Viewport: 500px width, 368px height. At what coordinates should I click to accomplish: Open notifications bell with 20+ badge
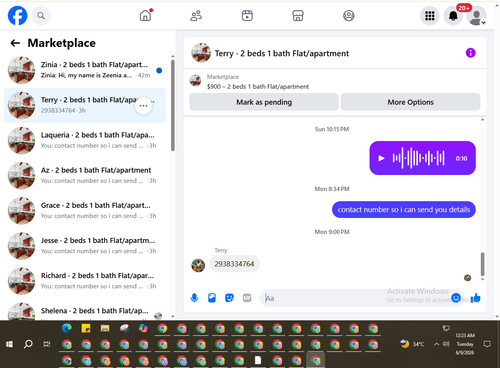click(453, 16)
